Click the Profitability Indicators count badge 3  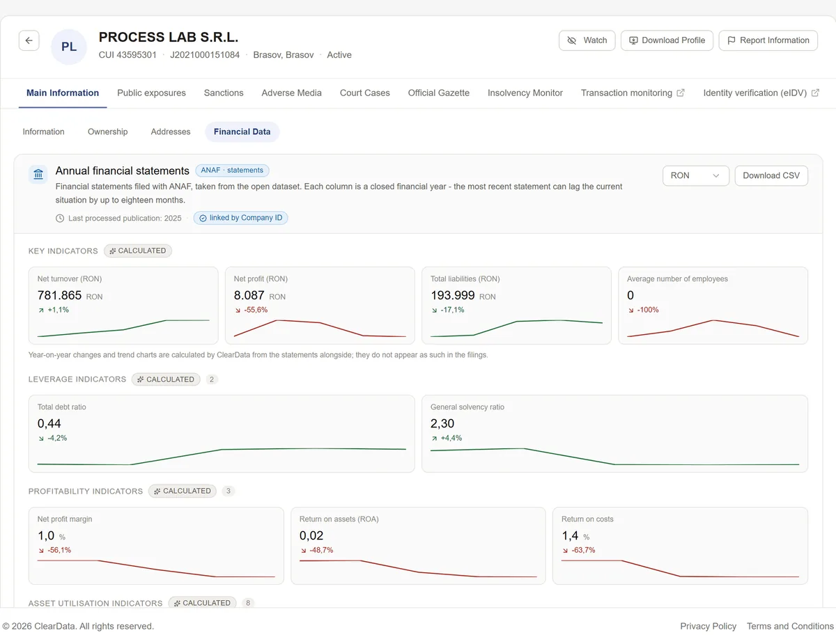pyautogui.click(x=229, y=491)
